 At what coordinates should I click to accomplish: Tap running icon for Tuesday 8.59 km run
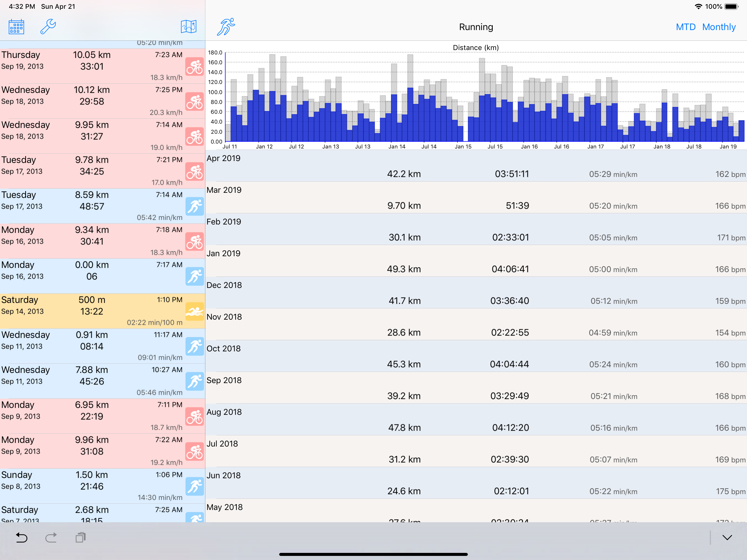pos(194,206)
